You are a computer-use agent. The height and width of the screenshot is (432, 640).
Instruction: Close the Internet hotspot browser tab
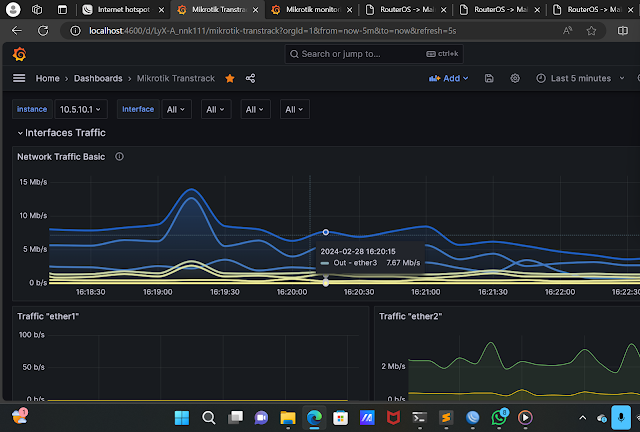click(162, 10)
